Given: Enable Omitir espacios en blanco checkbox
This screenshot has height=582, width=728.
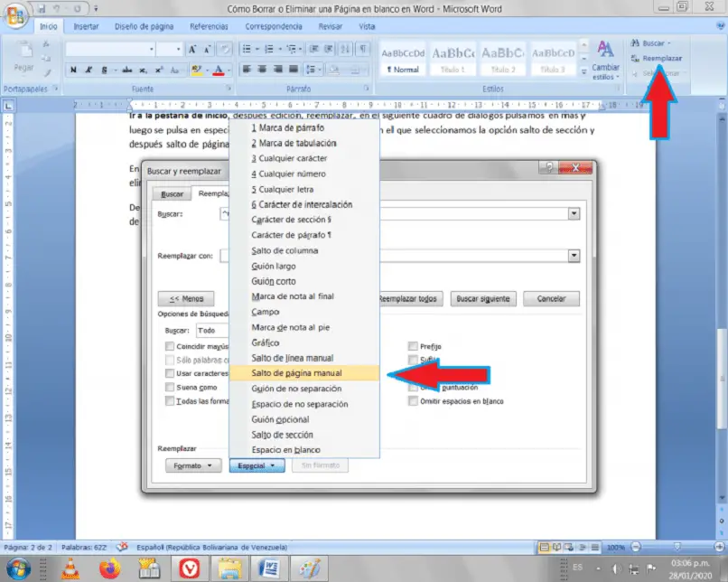Looking at the screenshot, I should (x=413, y=401).
